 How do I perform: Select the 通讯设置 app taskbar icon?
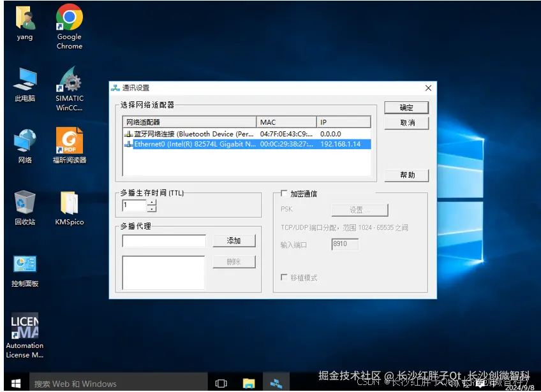[x=276, y=383]
